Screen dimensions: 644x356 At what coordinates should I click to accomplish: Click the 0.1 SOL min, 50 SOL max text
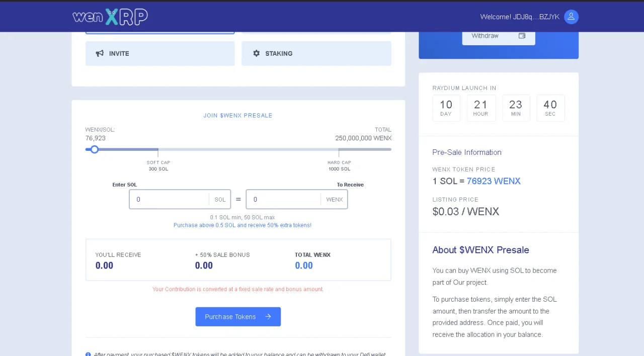[x=243, y=217]
